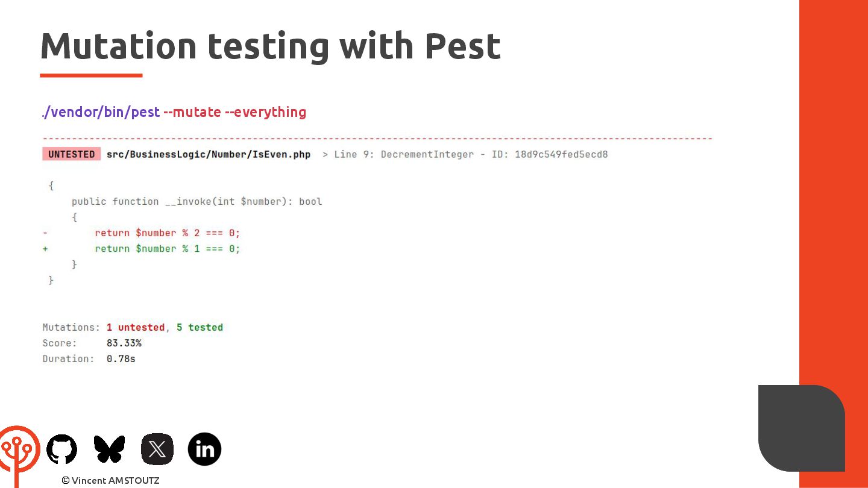Click the 0.78s duration value
Screen dimensions: 868x488
(x=121, y=358)
